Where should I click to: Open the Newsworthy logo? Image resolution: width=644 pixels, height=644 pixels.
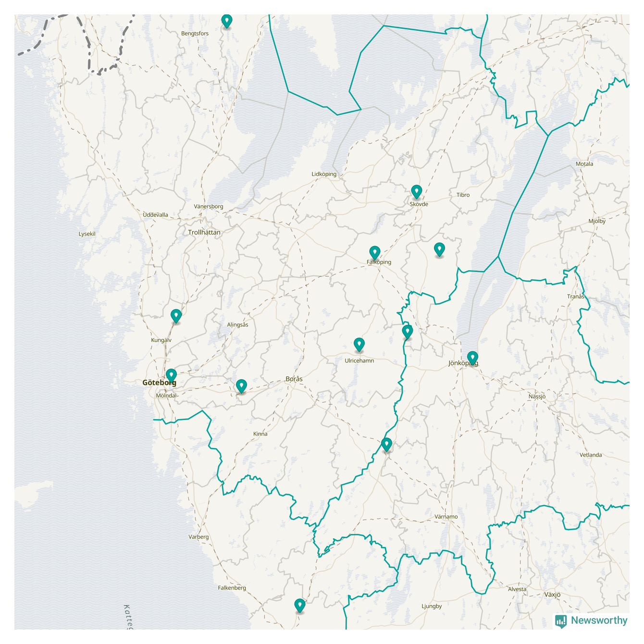591,620
